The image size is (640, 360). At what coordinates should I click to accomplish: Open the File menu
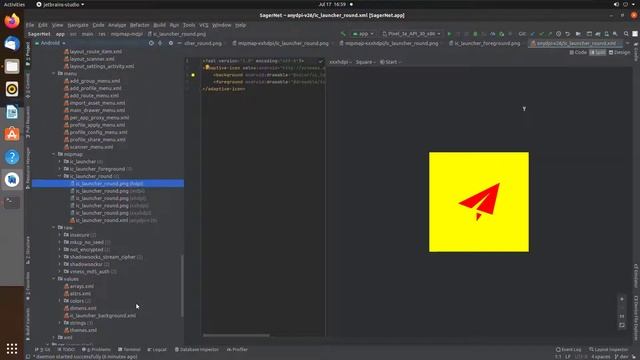[x=30, y=25]
